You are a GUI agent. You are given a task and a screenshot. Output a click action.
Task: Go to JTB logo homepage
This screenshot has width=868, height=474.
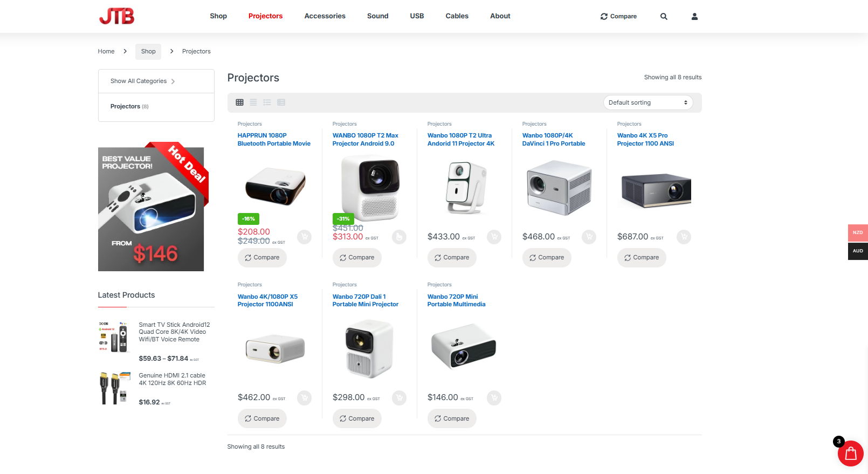116,16
